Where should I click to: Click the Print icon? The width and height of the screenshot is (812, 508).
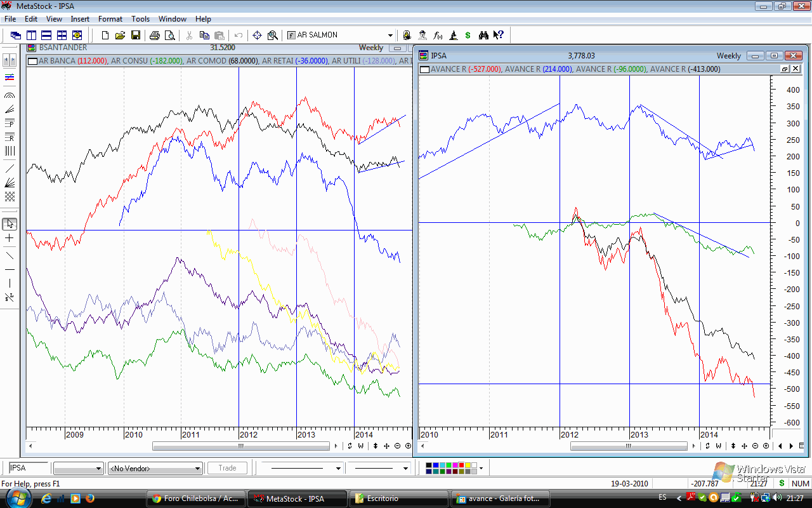point(155,36)
